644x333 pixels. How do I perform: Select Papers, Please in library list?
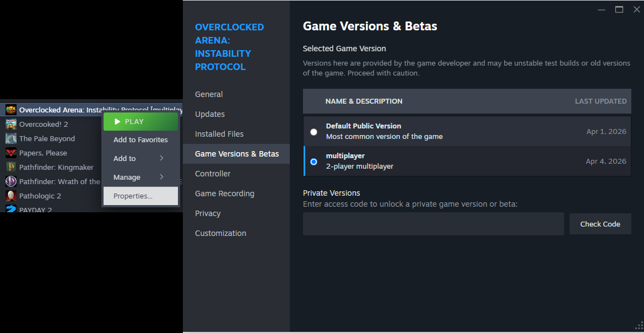click(x=43, y=153)
